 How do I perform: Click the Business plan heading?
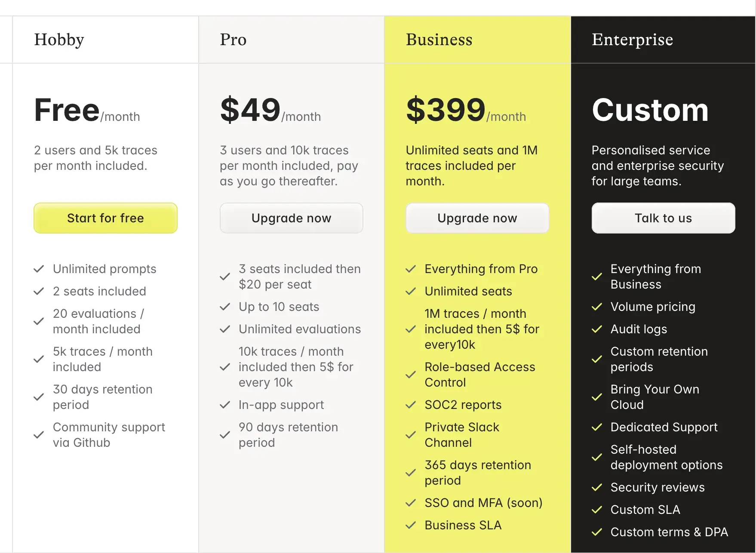click(x=439, y=40)
